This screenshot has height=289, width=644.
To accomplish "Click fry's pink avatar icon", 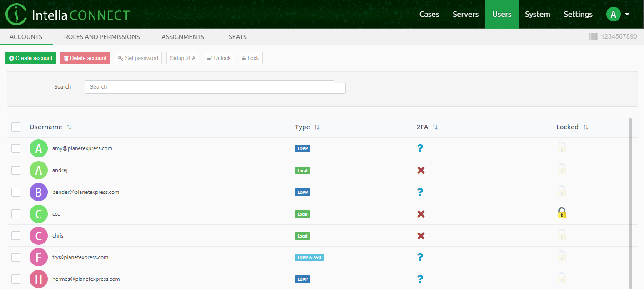I will coord(39,257).
